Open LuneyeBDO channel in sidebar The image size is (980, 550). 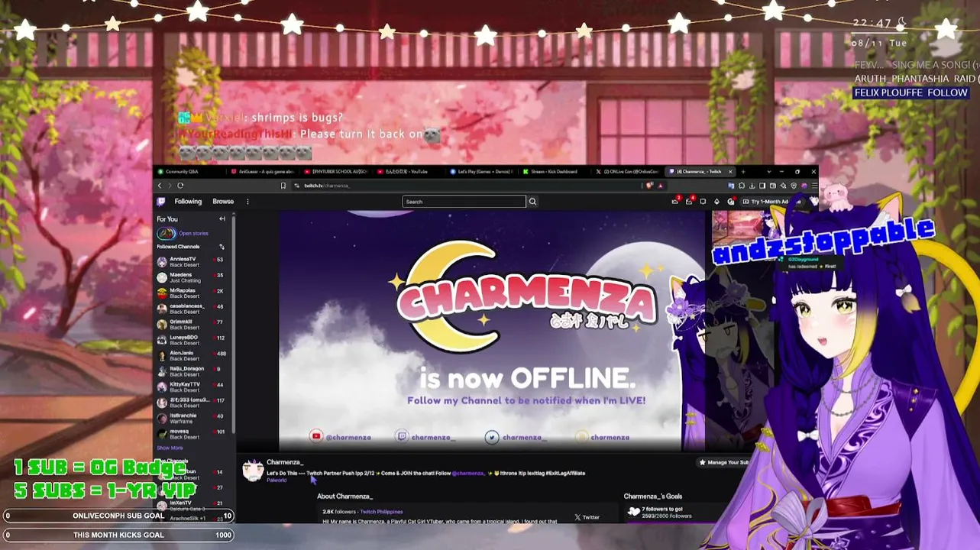[x=192, y=340]
